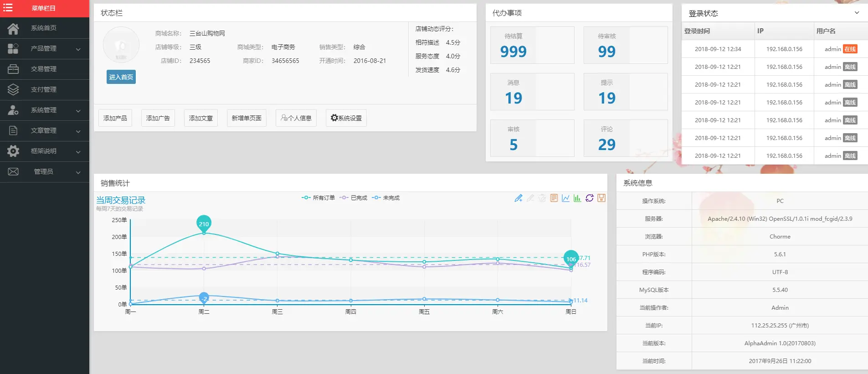The image size is (868, 374).
Task: Click the purple restore/refresh chart icon
Action: (590, 198)
